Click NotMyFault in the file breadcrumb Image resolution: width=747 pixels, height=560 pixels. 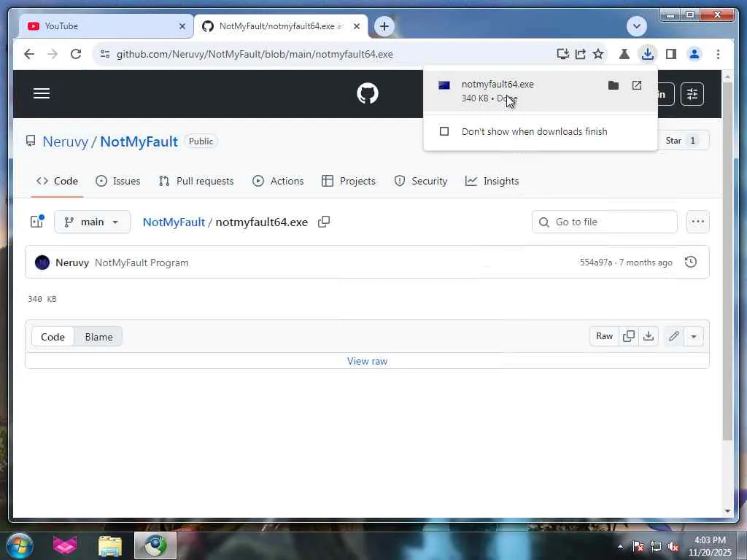[174, 222]
